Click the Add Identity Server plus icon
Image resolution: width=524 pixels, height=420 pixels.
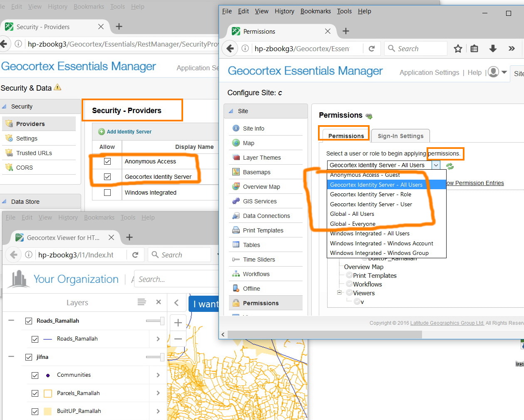(102, 132)
